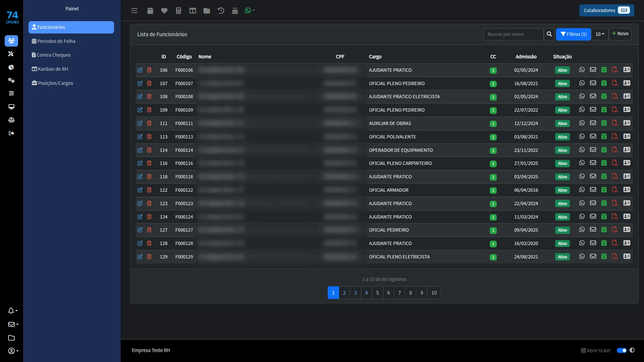Open Períodos de Folha menu item
The height and width of the screenshot is (362, 644).
point(54,41)
